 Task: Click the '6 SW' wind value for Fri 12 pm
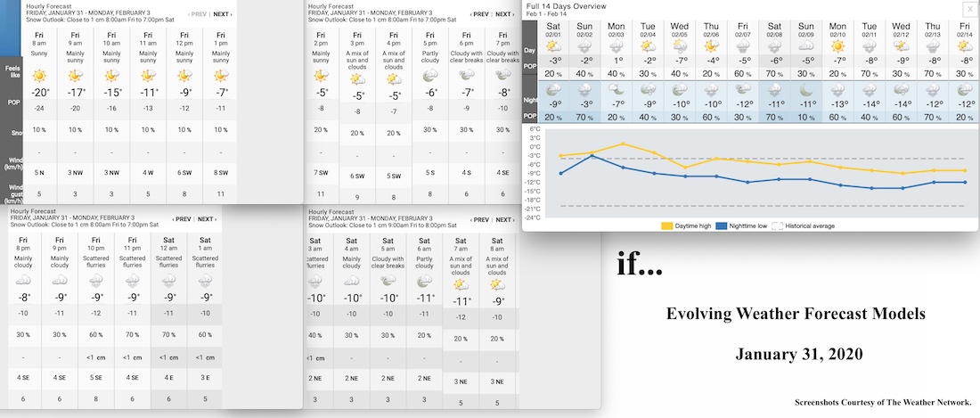point(184,172)
